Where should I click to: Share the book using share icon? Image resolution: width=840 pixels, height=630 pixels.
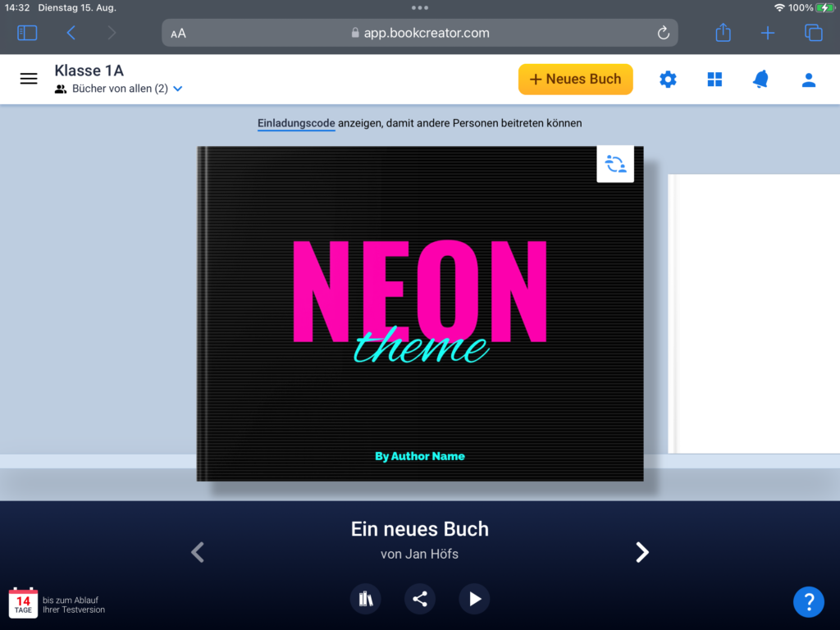pos(420,599)
